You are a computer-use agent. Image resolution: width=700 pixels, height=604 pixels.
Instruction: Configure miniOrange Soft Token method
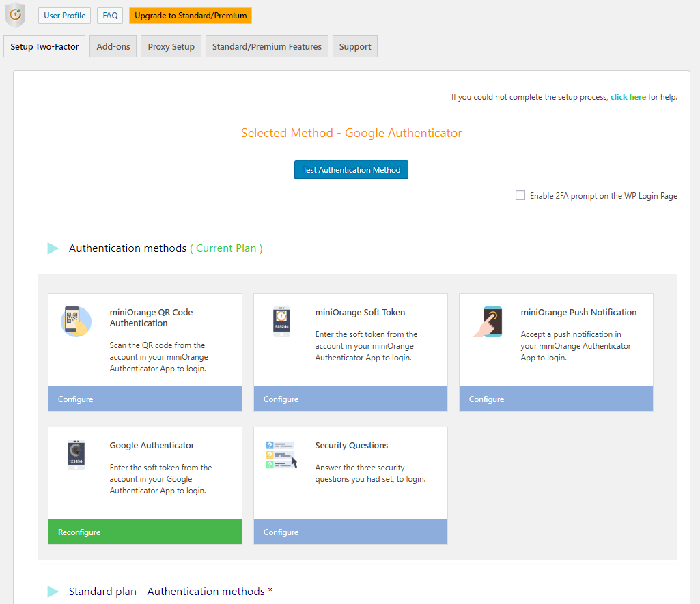click(350, 399)
